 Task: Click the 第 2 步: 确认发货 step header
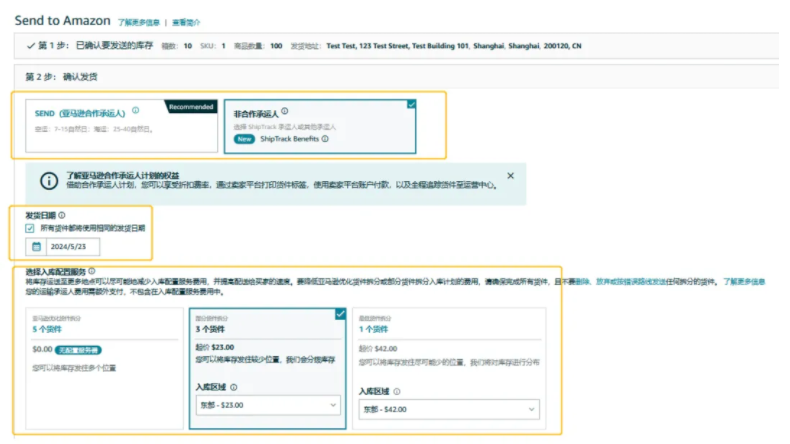[x=61, y=77]
